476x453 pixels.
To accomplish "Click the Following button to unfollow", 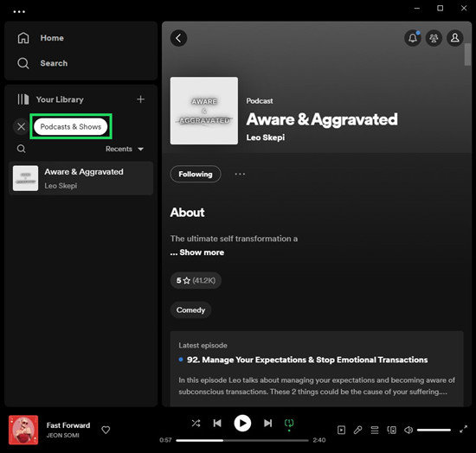I will [x=196, y=174].
